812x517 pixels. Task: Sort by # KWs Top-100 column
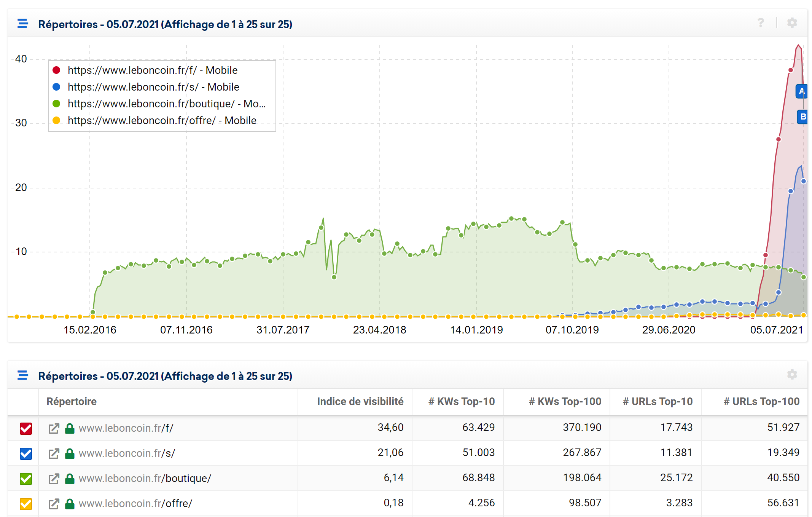565,401
